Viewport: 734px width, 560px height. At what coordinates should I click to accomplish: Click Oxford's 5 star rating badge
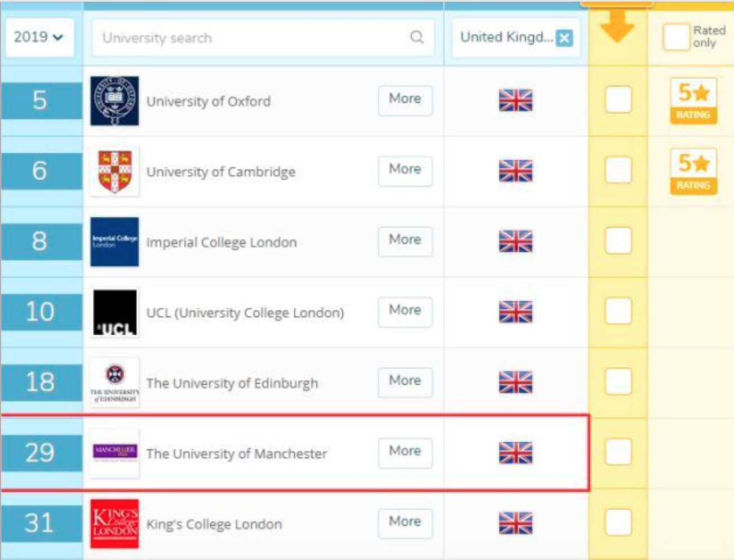point(693,101)
